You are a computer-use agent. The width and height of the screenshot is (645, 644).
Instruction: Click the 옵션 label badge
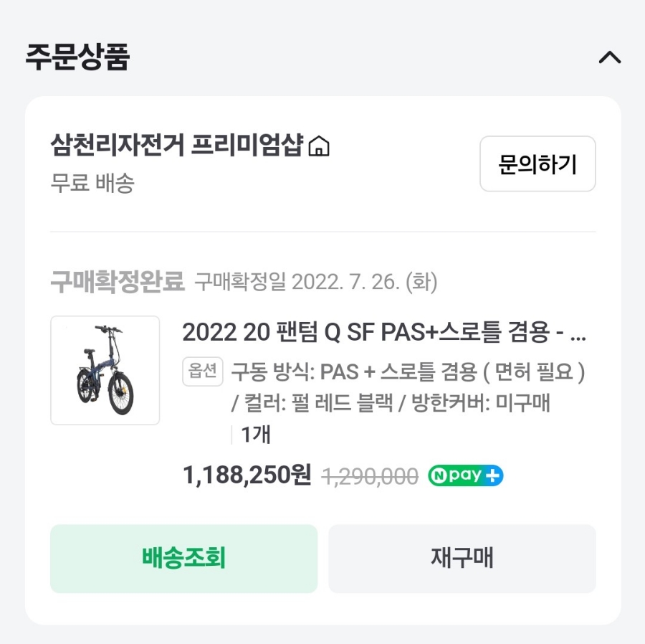coord(204,371)
